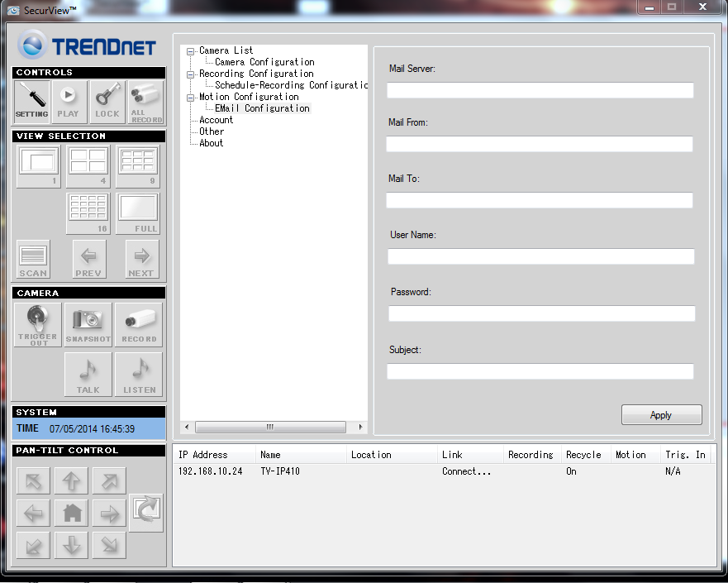Return camera to home position
728x583 pixels.
coord(72,513)
